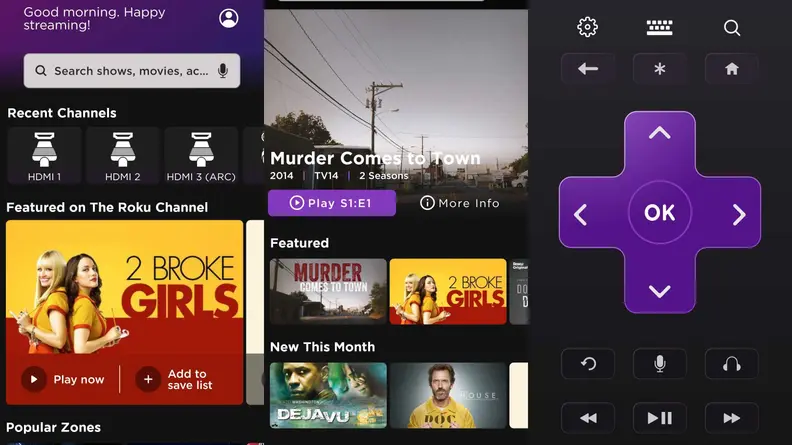Tap the asterisk options button

click(x=660, y=69)
